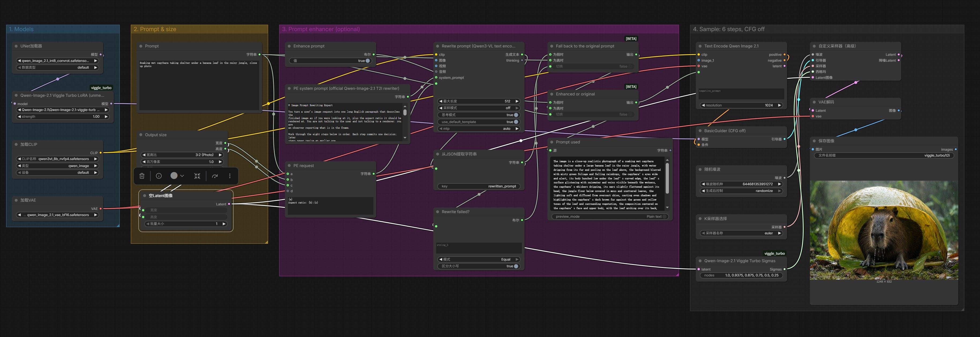Collapse the Rewrite failed? node via its title dot
The width and height of the screenshot is (980, 337).
point(438,212)
